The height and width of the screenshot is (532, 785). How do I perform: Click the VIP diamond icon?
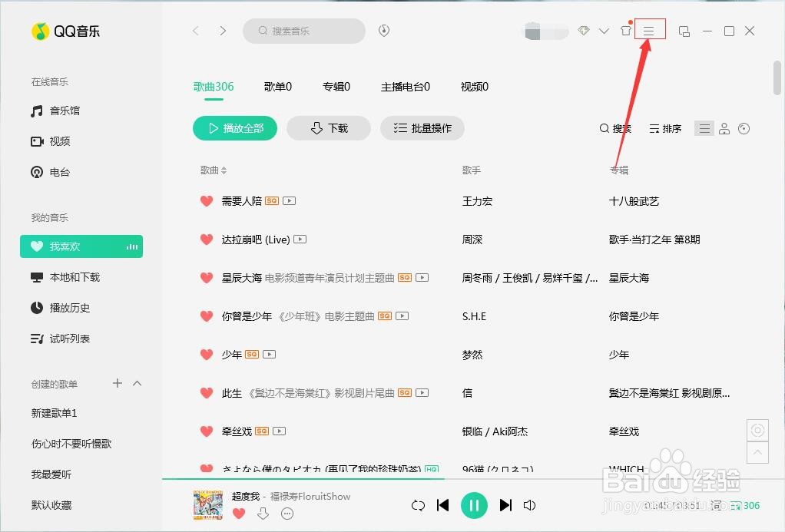point(584,30)
